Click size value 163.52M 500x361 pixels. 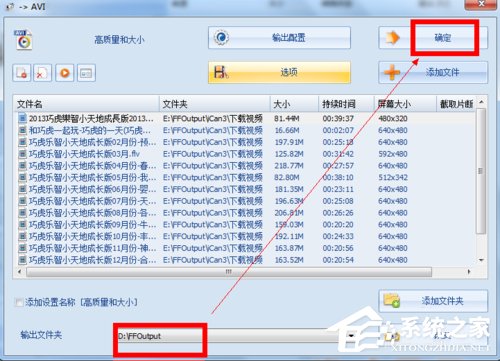coord(289,260)
